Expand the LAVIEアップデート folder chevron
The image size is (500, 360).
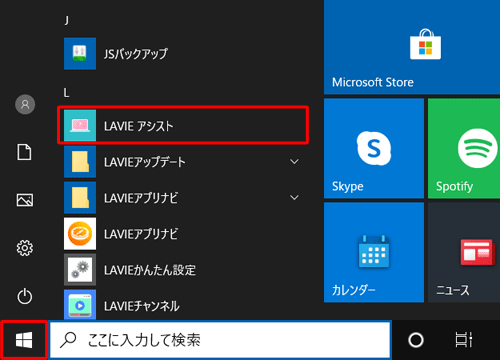[294, 162]
